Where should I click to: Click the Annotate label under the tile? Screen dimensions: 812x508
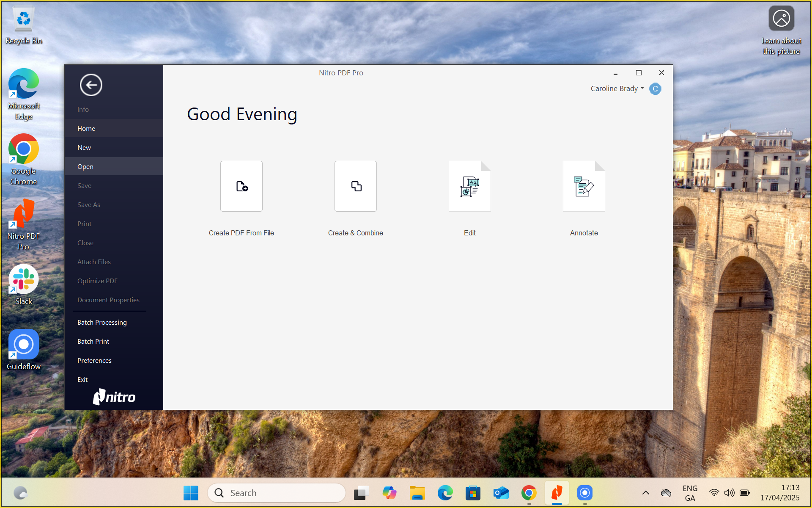[584, 233]
